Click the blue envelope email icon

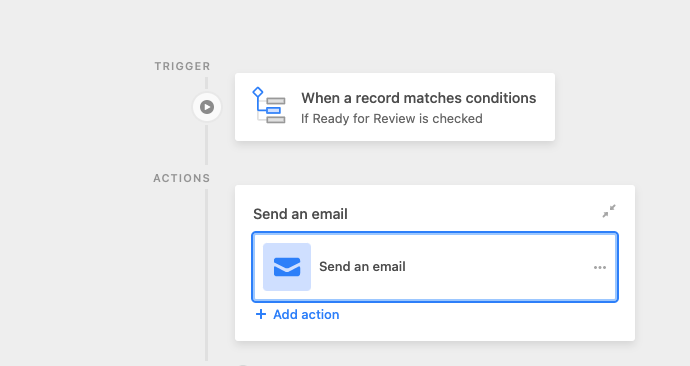coord(287,267)
